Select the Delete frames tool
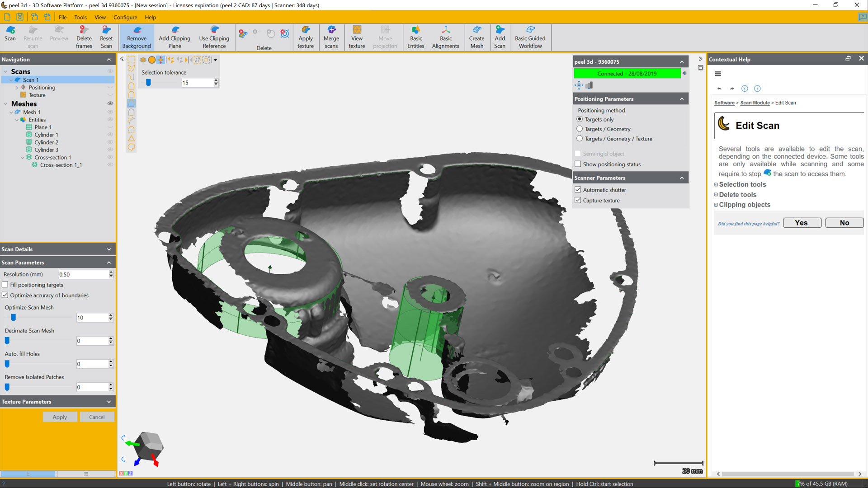868x488 pixels. coord(84,38)
